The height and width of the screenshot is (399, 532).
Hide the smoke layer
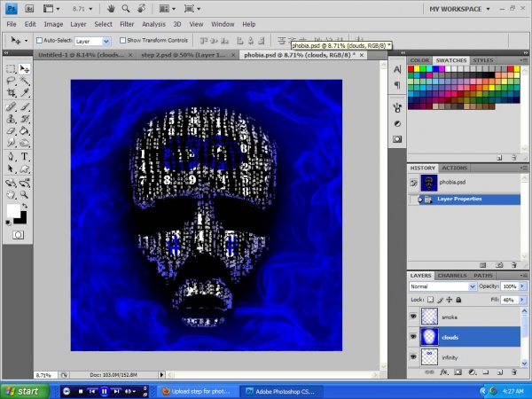tap(413, 317)
